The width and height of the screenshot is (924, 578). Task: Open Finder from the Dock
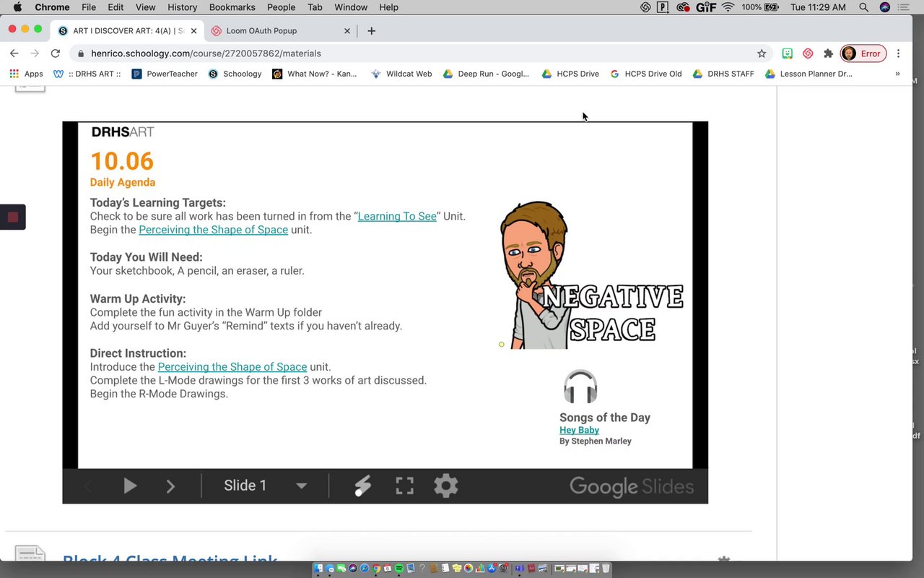pos(318,569)
